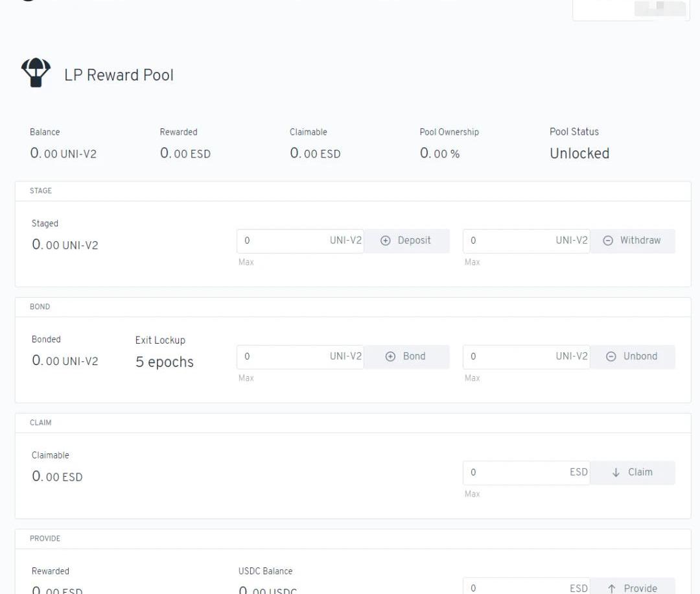The image size is (700, 594).
Task: Set Max under the Unbond field
Action: [472, 379]
